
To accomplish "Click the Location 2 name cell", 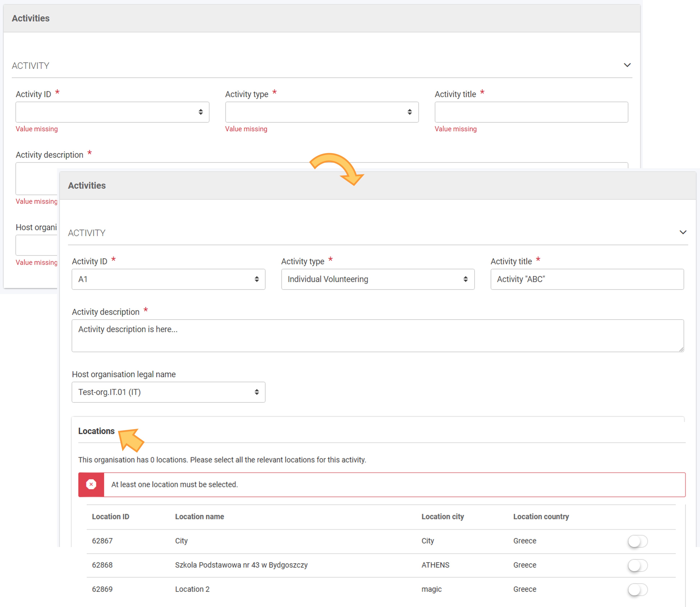I will tap(192, 589).
